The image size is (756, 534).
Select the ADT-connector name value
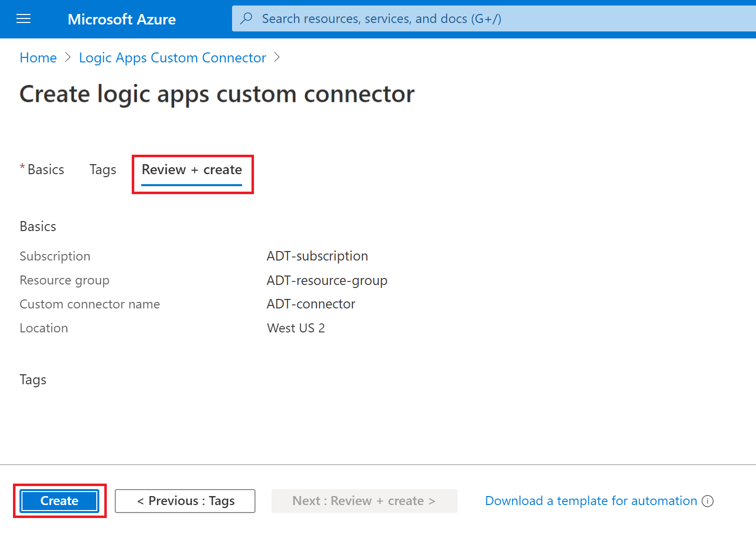click(x=310, y=303)
